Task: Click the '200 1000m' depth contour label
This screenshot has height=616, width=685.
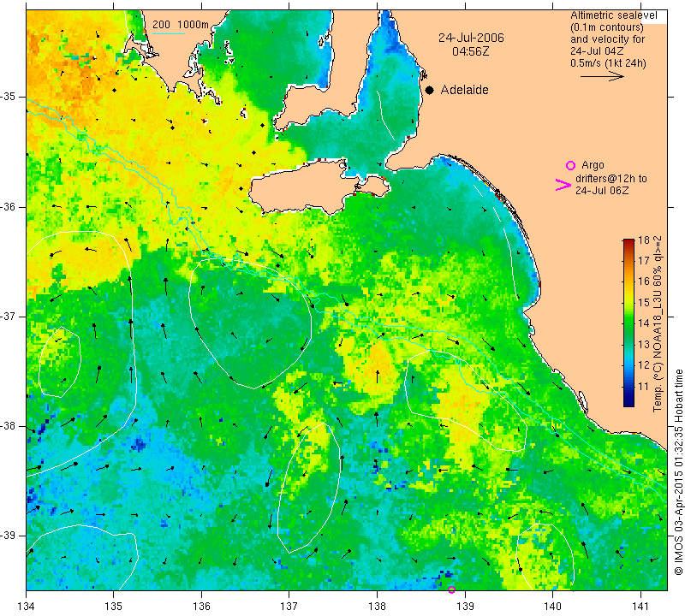Action: 181,25
